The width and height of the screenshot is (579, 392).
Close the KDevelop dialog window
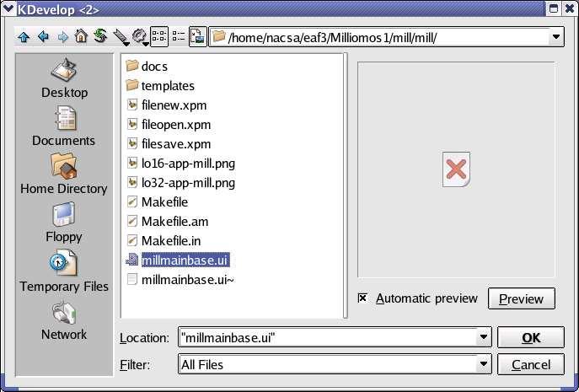570,8
